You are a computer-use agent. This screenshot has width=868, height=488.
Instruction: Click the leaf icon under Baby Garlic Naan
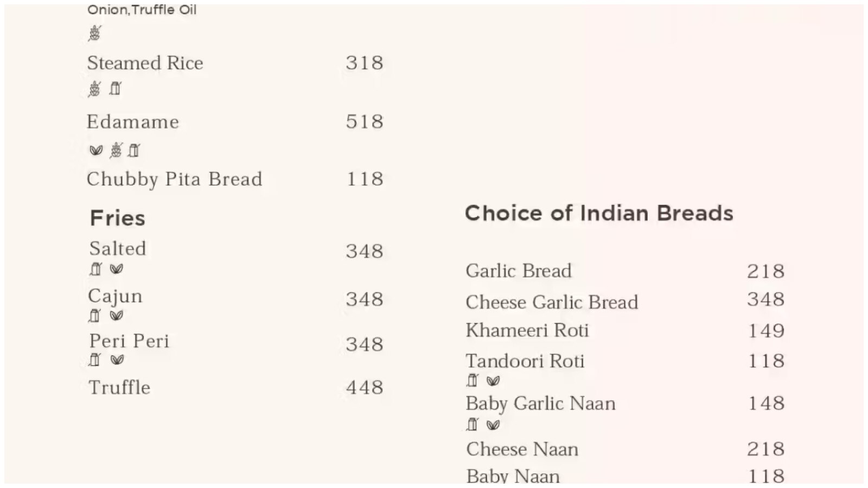click(493, 425)
